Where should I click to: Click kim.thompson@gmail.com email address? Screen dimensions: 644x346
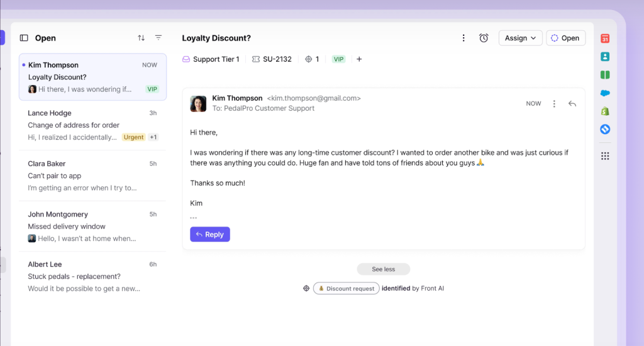click(314, 98)
